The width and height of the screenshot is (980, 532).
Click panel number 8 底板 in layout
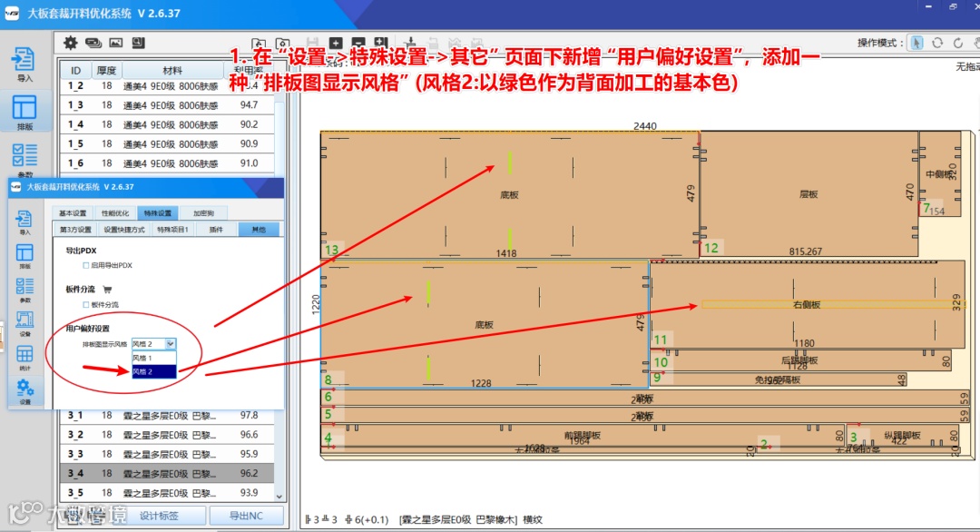point(485,325)
